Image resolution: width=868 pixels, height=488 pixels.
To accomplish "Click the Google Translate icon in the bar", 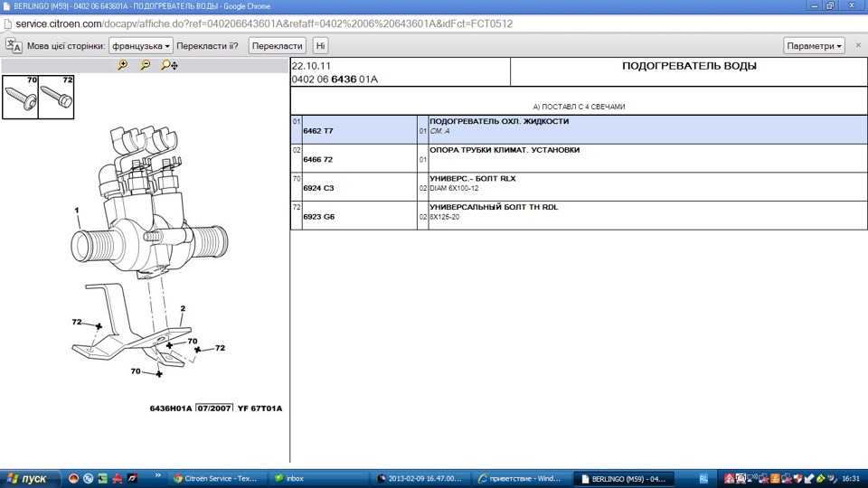I will 14,46.
